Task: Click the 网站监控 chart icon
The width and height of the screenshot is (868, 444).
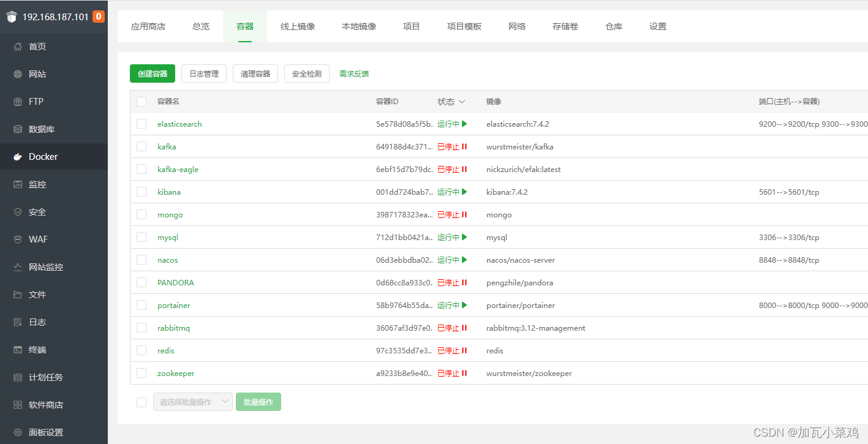Action: pyautogui.click(x=18, y=267)
